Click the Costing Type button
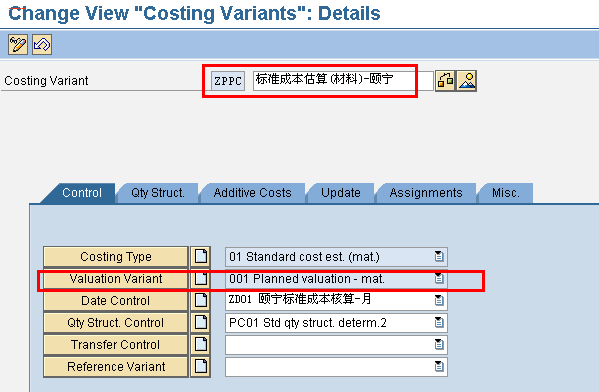This screenshot has width=599, height=392. point(116,256)
